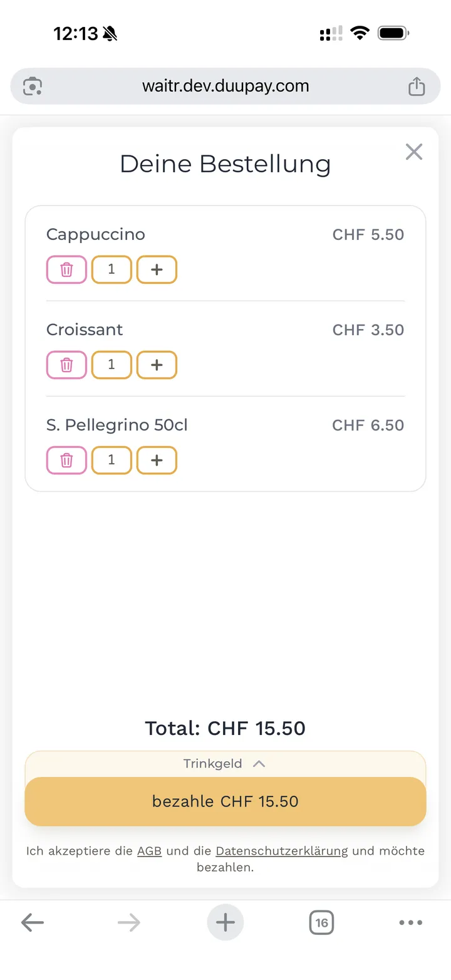
Task: Remove Croissant using the trash icon
Action: pyautogui.click(x=66, y=365)
